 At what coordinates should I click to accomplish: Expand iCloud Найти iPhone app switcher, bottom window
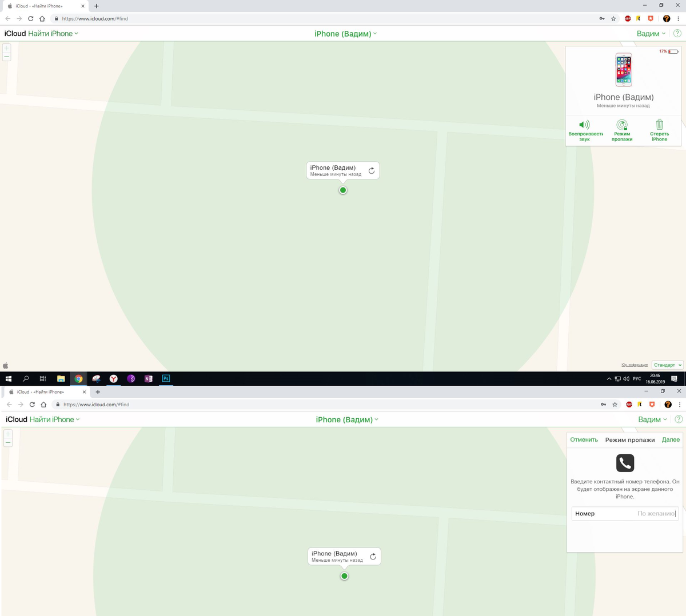pyautogui.click(x=42, y=419)
